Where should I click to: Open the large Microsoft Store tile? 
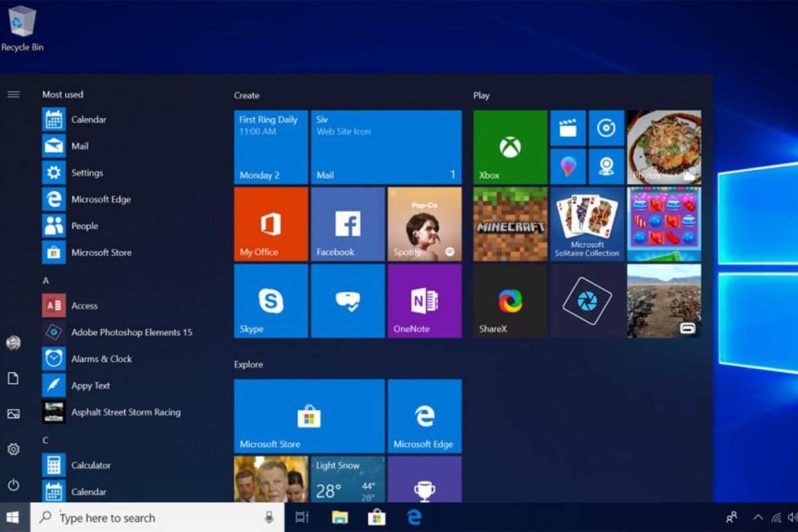click(309, 416)
